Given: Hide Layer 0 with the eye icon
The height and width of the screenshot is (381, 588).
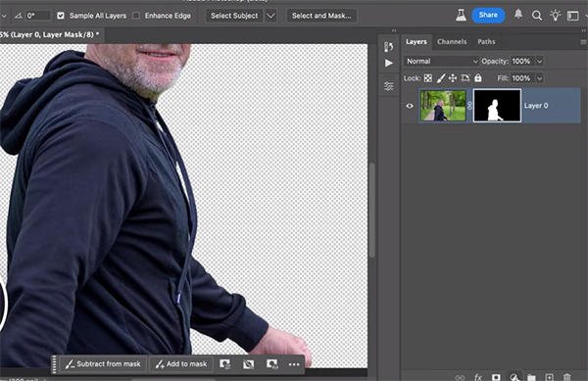Looking at the screenshot, I should pos(410,106).
